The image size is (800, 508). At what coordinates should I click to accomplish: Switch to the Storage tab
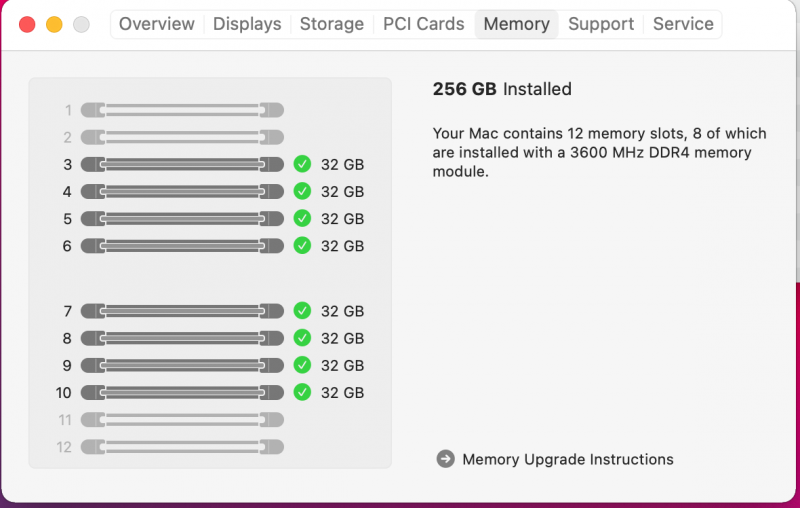click(332, 24)
